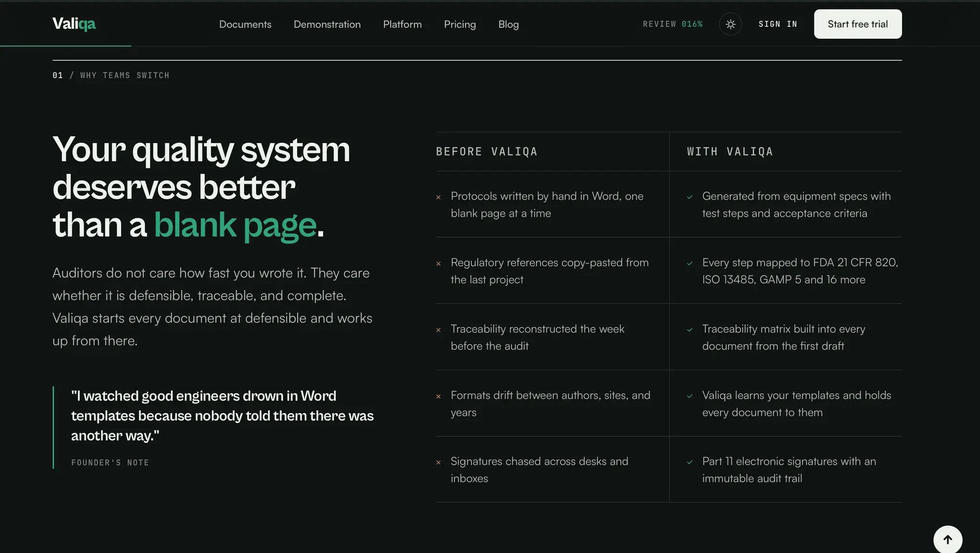Click 'Formats drift between authors' text
Viewport: 980px width, 553px height.
[550, 404]
